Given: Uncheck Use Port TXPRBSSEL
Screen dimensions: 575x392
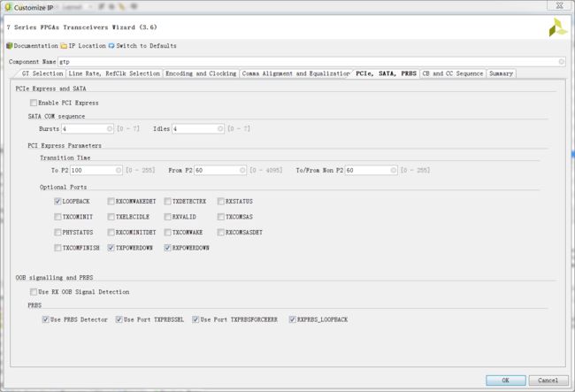Looking at the screenshot, I should pyautogui.click(x=119, y=319).
